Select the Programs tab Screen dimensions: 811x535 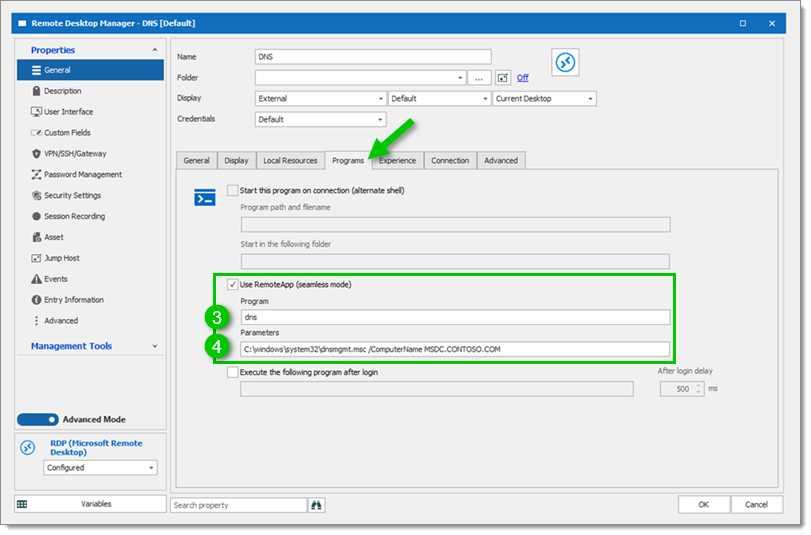point(348,161)
